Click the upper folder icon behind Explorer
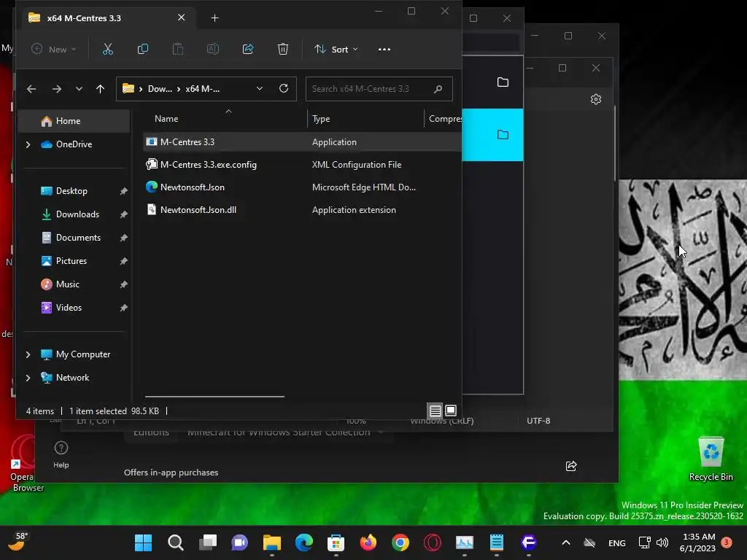 click(503, 82)
